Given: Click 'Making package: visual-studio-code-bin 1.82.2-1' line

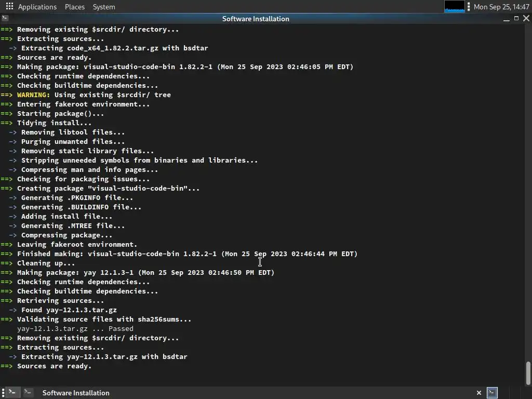Looking at the screenshot, I should 115,67.
